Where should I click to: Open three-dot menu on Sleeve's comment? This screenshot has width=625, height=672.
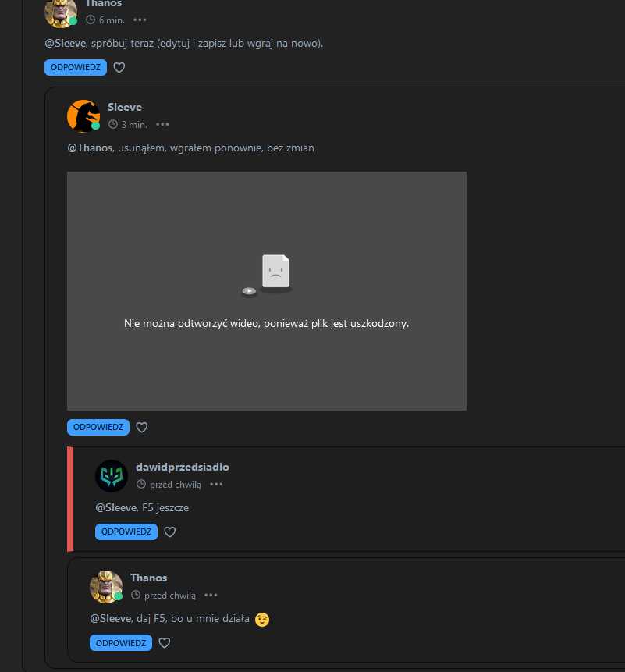coord(162,125)
